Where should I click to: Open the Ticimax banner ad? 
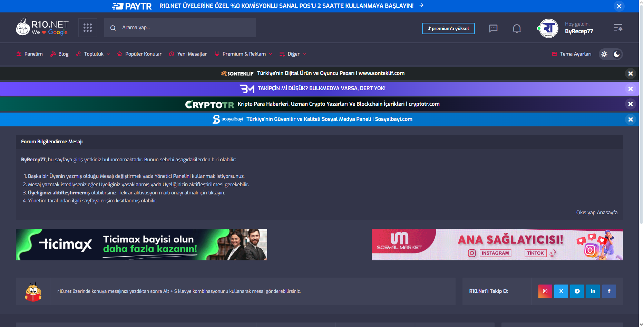[x=142, y=244]
